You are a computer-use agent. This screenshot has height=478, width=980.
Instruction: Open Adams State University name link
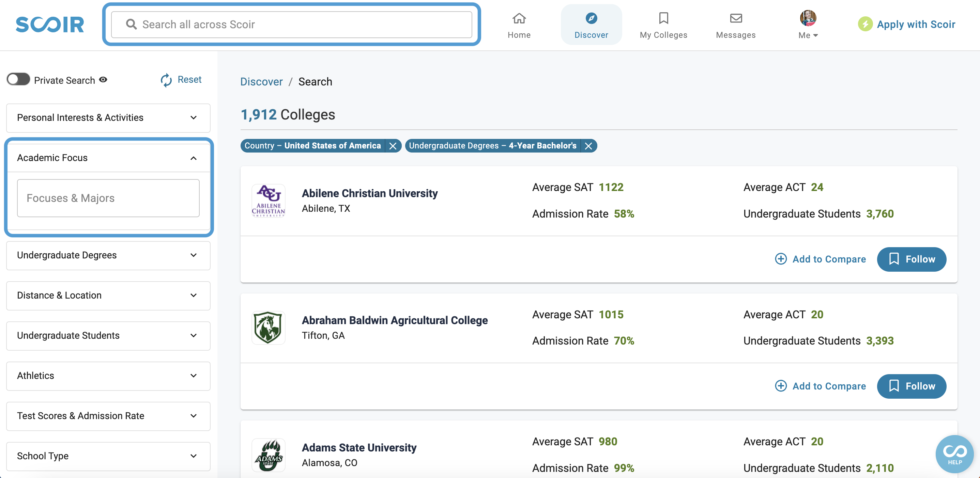(x=359, y=448)
